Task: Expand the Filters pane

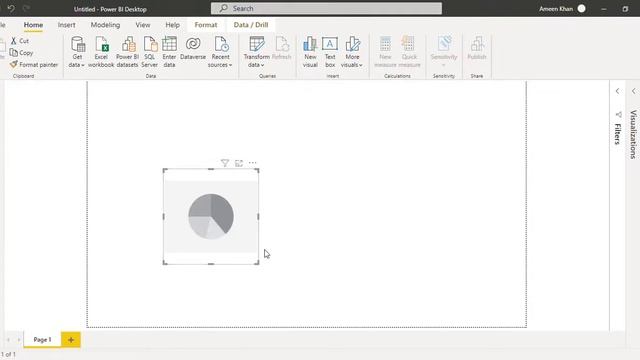Action: [617, 91]
